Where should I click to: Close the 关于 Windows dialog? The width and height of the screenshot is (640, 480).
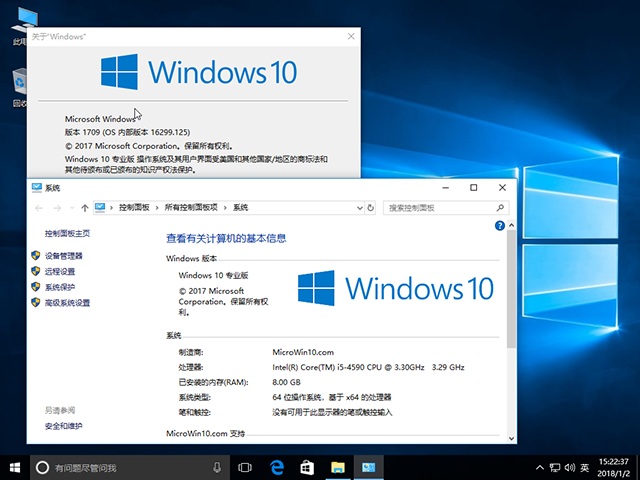pyautogui.click(x=351, y=36)
